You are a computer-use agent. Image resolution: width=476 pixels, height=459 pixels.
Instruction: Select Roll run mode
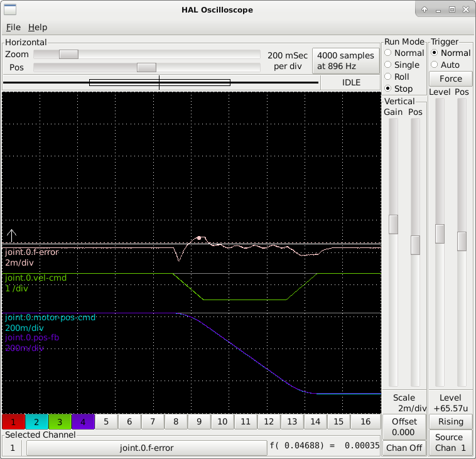pyautogui.click(x=397, y=77)
